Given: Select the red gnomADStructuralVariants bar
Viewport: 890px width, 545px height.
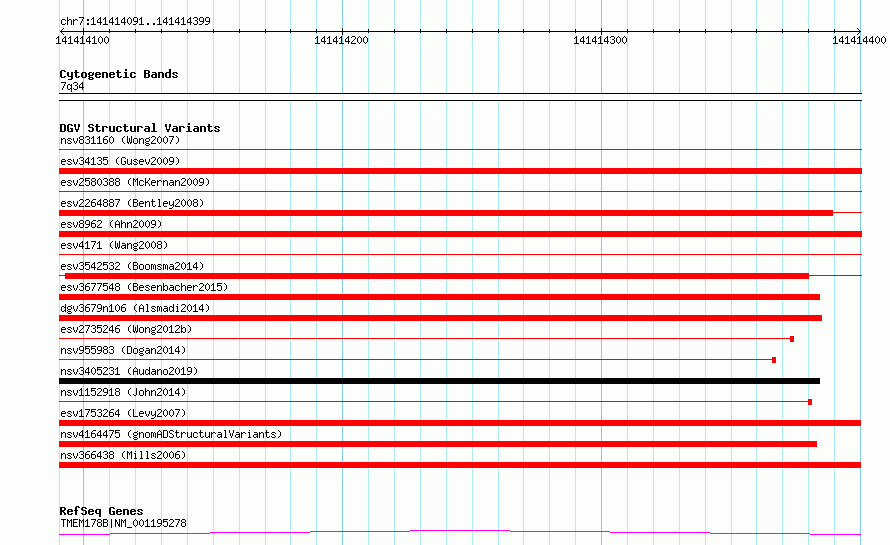Looking at the screenshot, I should coord(438,444).
